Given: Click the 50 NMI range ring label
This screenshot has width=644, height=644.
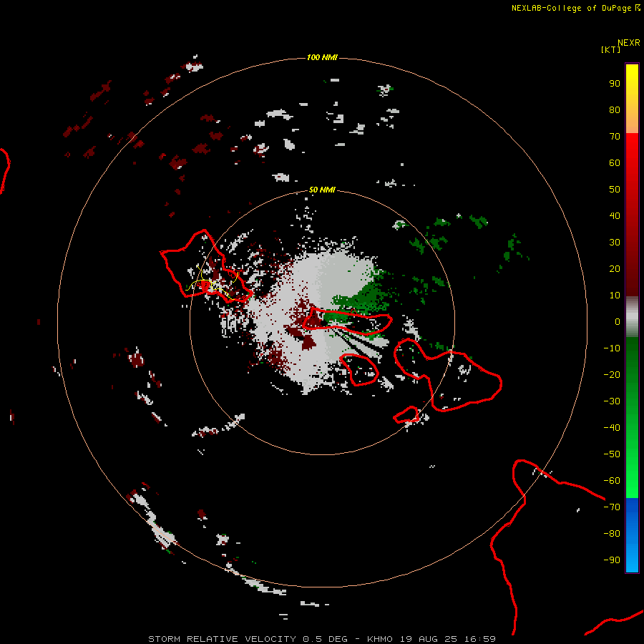Looking at the screenshot, I should [x=322, y=190].
